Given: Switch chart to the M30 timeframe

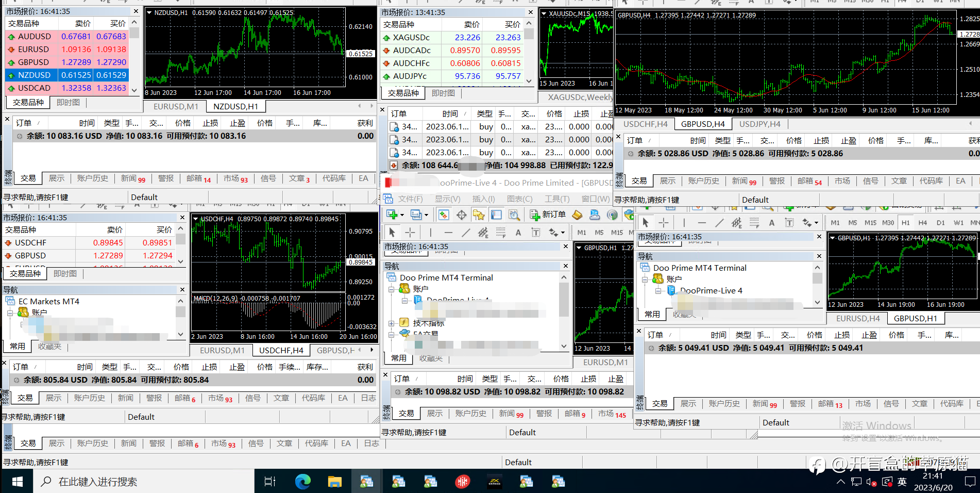Looking at the screenshot, I should (x=888, y=223).
